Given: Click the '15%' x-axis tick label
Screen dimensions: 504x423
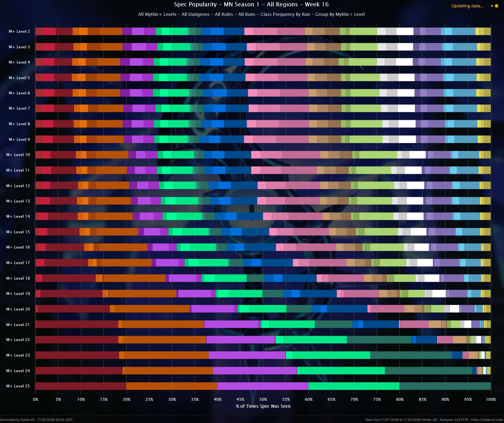Looking at the screenshot, I should [104, 399].
